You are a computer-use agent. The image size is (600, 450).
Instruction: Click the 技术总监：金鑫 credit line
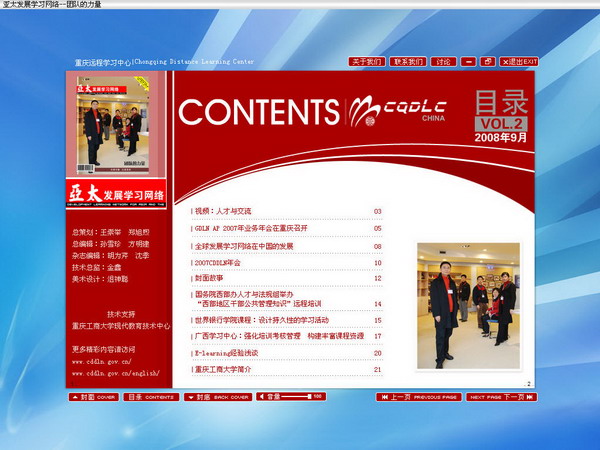coord(96,267)
